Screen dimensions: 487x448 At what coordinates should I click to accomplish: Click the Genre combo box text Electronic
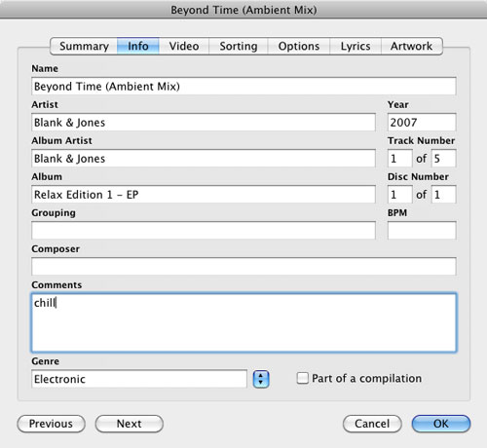(139, 379)
